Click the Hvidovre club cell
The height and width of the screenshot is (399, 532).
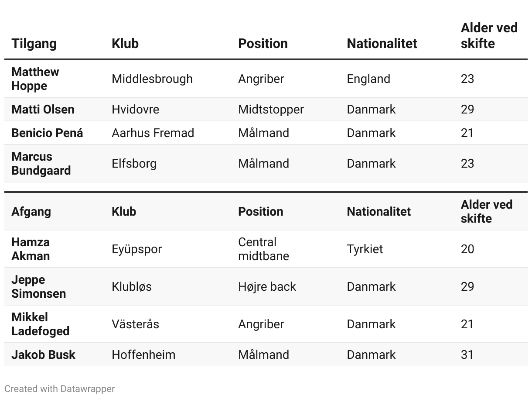click(136, 109)
